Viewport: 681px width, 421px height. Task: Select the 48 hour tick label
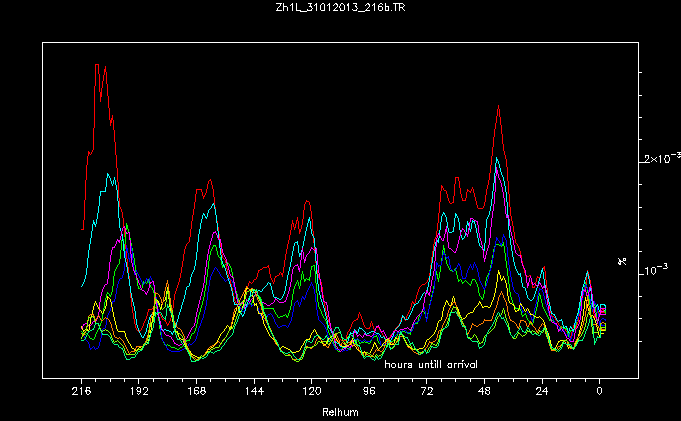(x=484, y=395)
